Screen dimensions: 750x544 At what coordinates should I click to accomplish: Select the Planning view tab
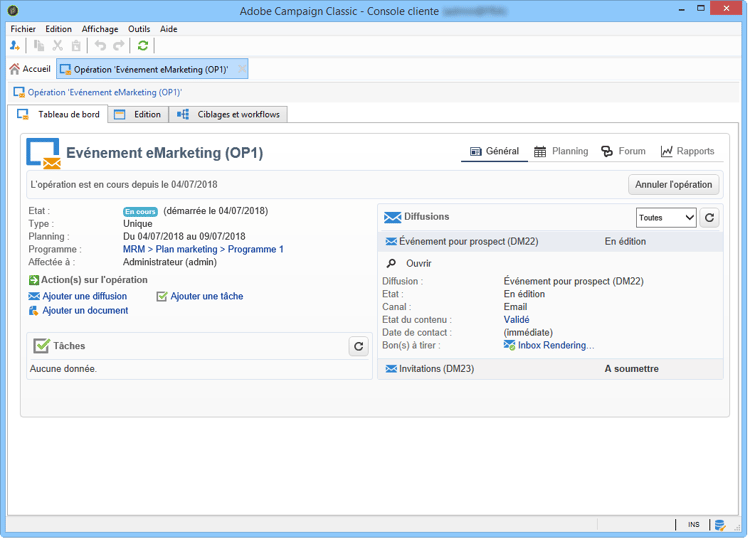(x=561, y=152)
